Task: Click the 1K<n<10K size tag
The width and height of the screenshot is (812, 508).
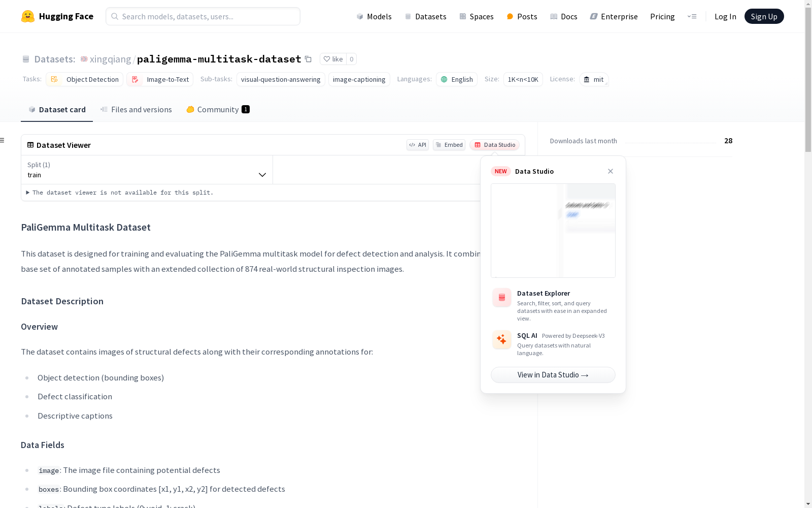Action: pyautogui.click(x=523, y=79)
